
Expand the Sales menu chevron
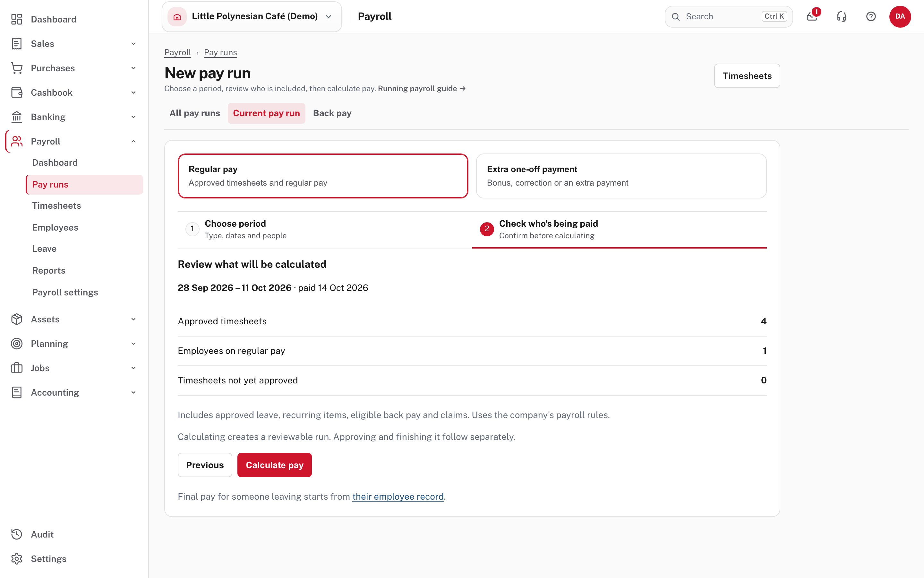[x=133, y=44]
